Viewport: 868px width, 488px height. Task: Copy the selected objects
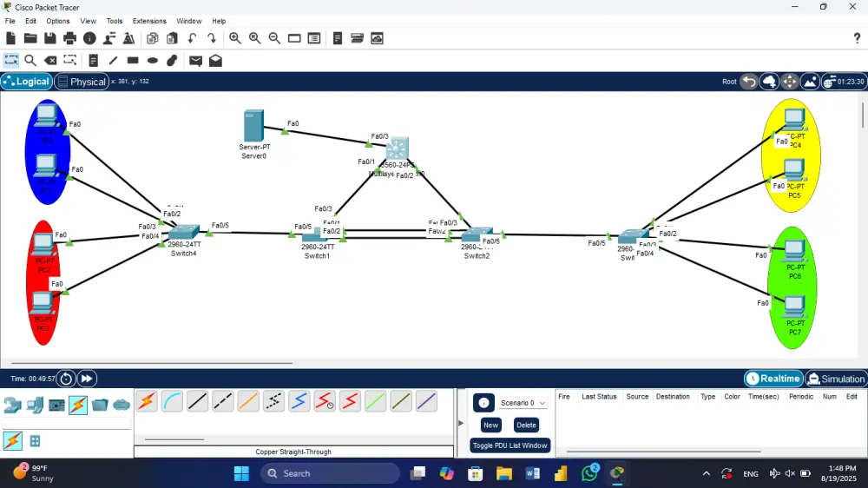pos(152,38)
